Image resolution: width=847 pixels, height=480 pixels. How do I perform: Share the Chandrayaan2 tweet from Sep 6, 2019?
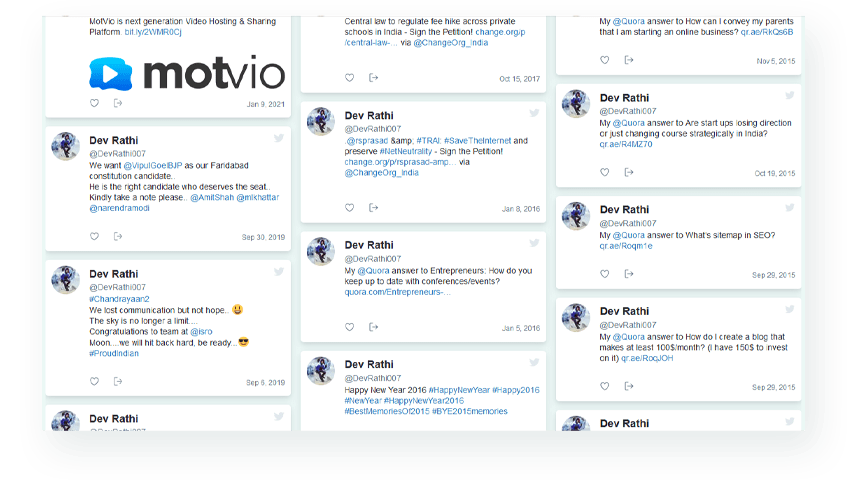[118, 382]
